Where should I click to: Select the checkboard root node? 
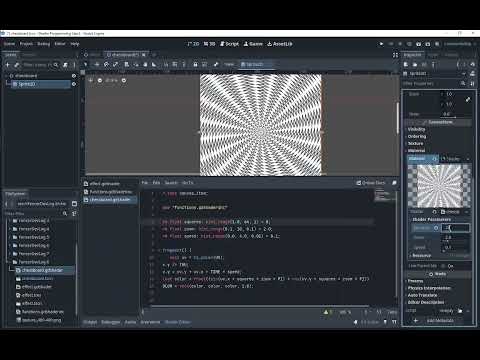[x=25, y=76]
